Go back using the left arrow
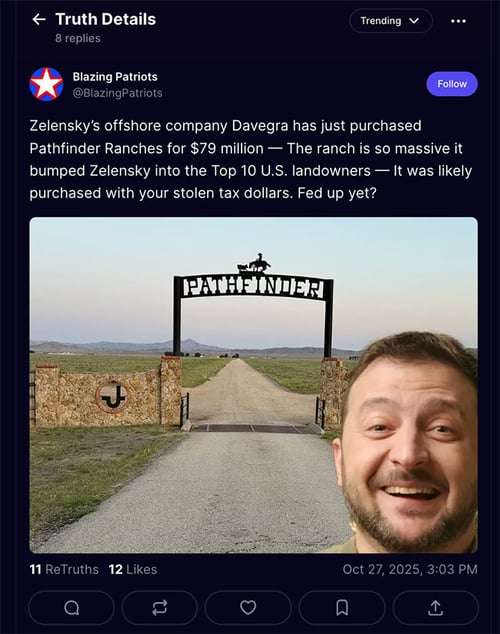 click(x=39, y=19)
